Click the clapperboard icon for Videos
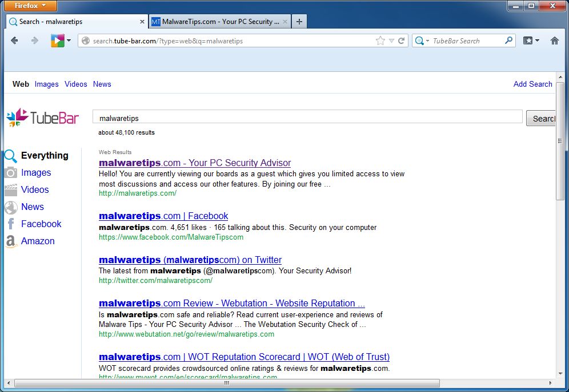This screenshot has height=392, width=569. pyautogui.click(x=11, y=189)
